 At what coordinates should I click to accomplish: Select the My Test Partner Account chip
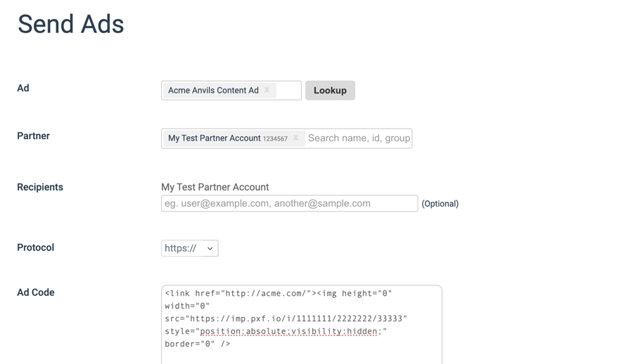(x=214, y=138)
